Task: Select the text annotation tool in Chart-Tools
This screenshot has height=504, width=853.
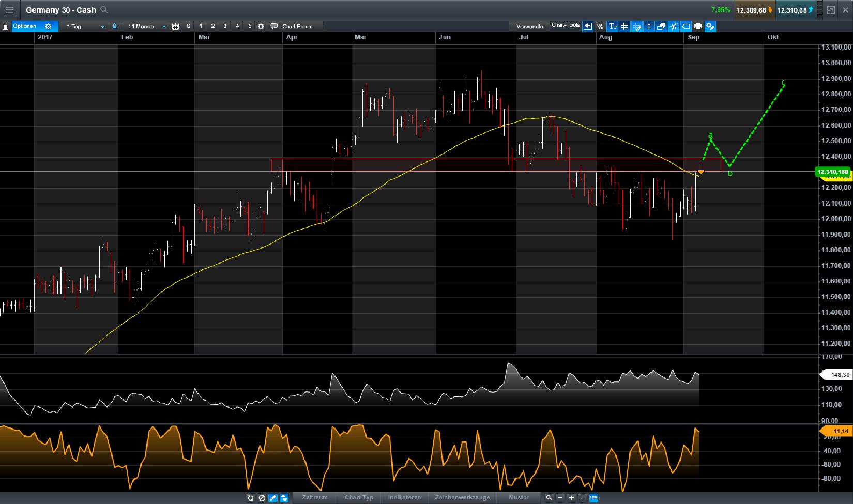Action: coord(614,26)
